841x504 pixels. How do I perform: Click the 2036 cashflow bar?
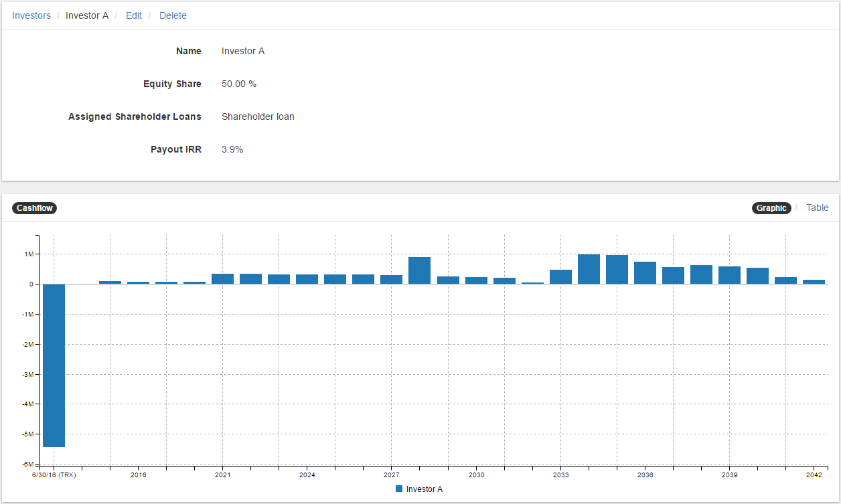(645, 273)
